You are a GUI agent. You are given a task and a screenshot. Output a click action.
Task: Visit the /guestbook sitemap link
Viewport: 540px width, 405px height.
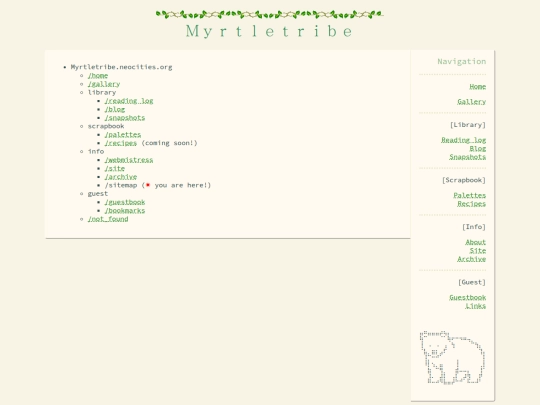coord(125,202)
